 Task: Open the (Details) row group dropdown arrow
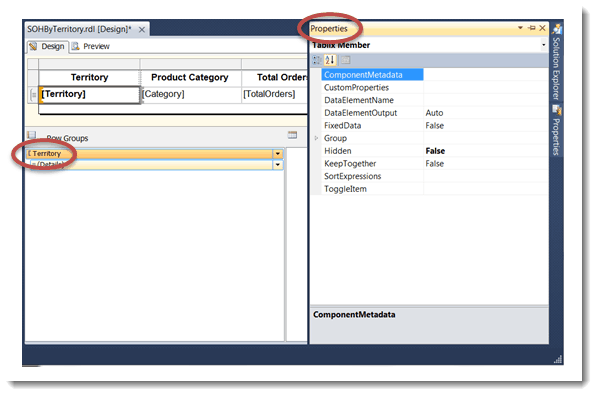click(278, 165)
